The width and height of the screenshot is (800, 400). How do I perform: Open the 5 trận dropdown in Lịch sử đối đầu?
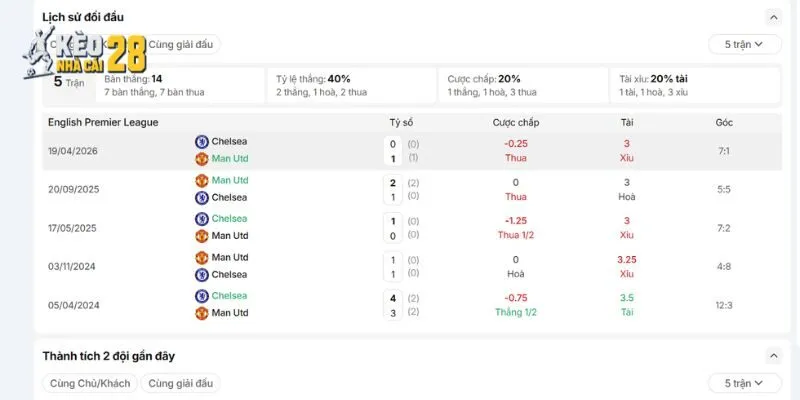[744, 44]
